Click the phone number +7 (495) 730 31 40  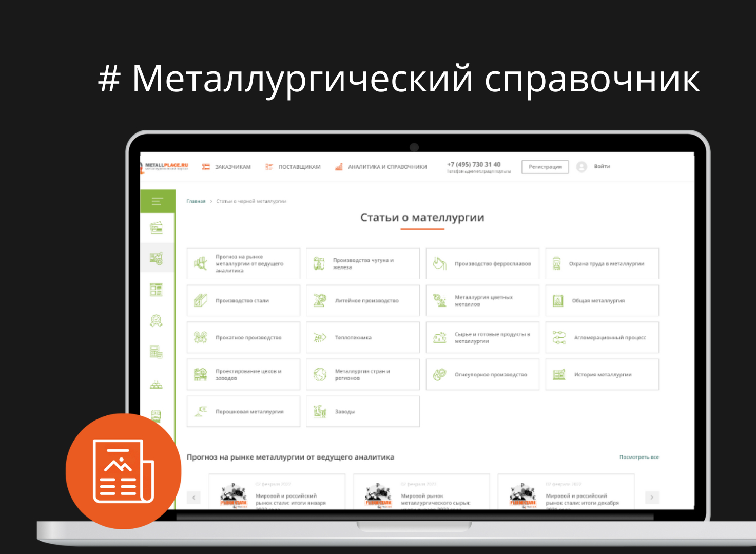[x=474, y=164]
